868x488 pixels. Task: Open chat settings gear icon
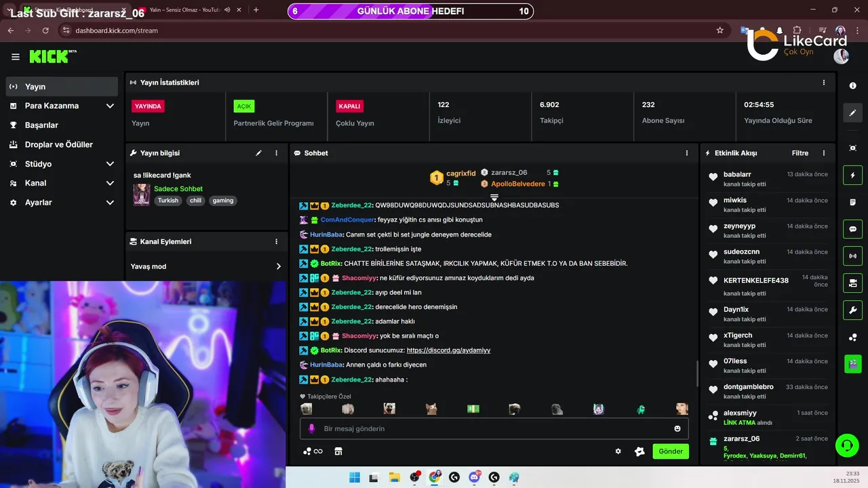(x=618, y=451)
